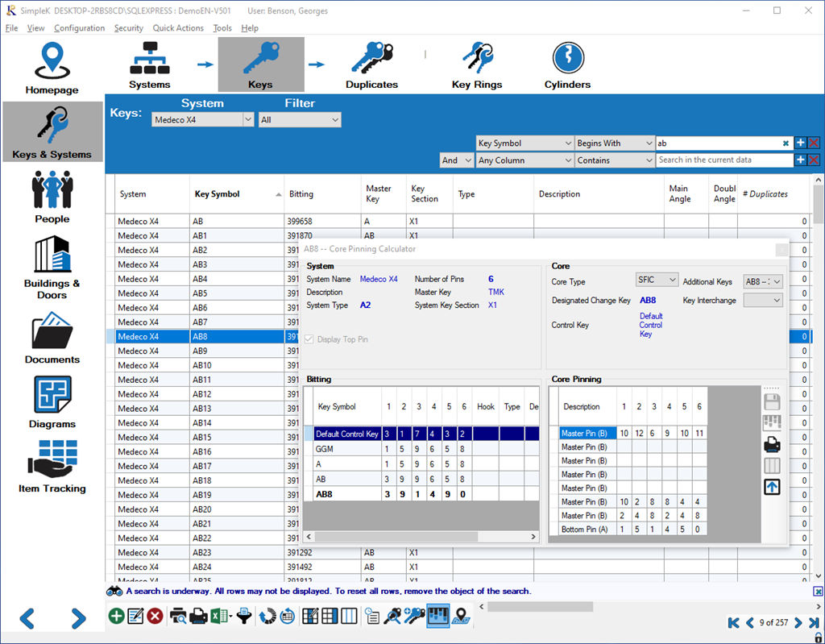The width and height of the screenshot is (825, 644).
Task: Click the search field containing ab
Action: point(717,143)
